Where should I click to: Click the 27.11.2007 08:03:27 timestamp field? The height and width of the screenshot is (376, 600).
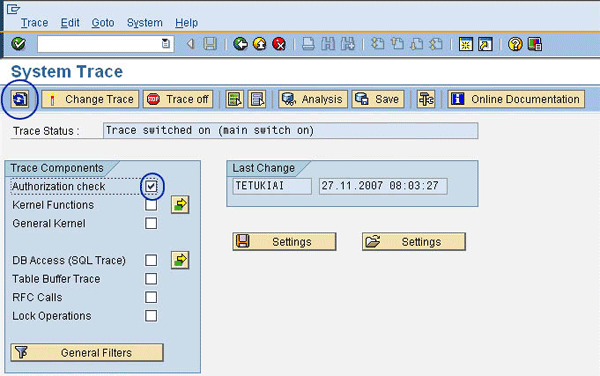383,186
